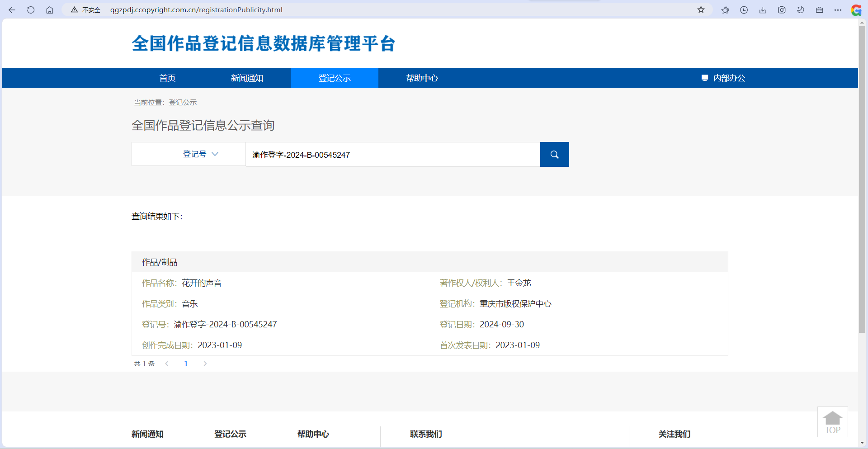Open the browser downloads icon

pos(763,10)
